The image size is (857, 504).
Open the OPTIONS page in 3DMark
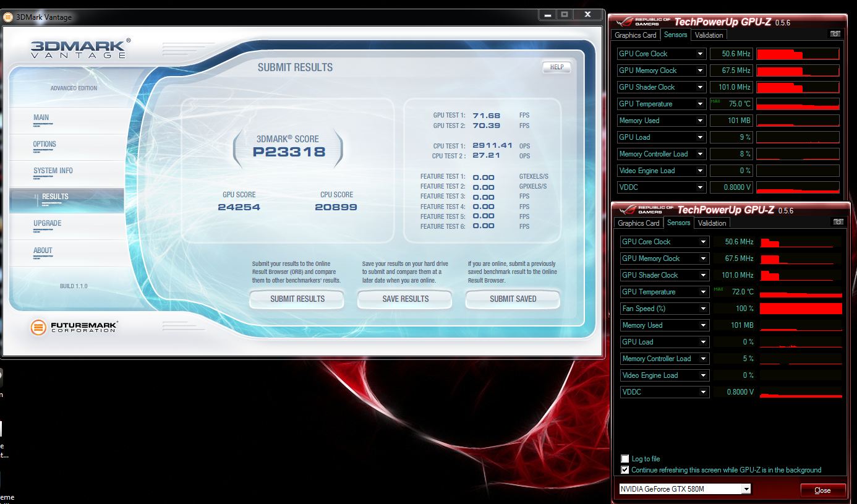click(x=45, y=144)
